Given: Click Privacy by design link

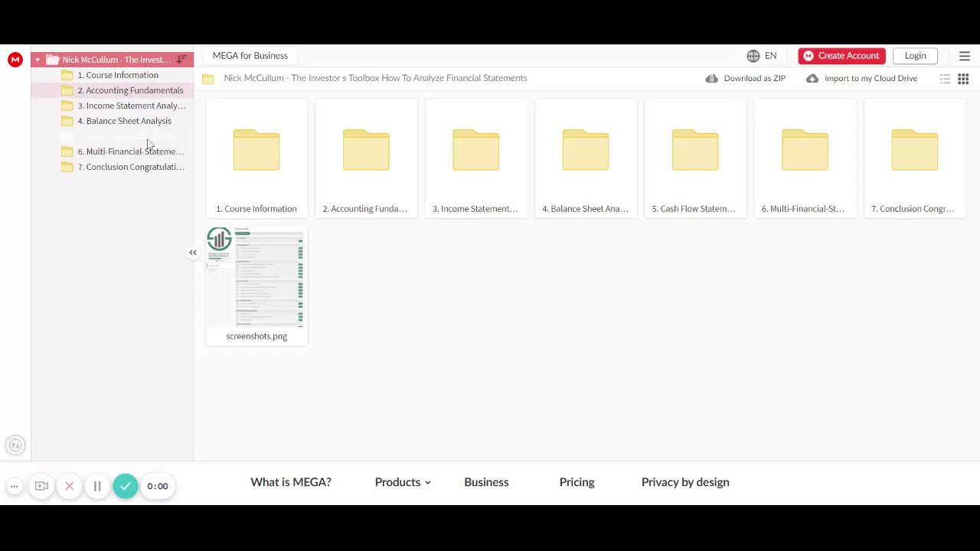Looking at the screenshot, I should coord(685,482).
